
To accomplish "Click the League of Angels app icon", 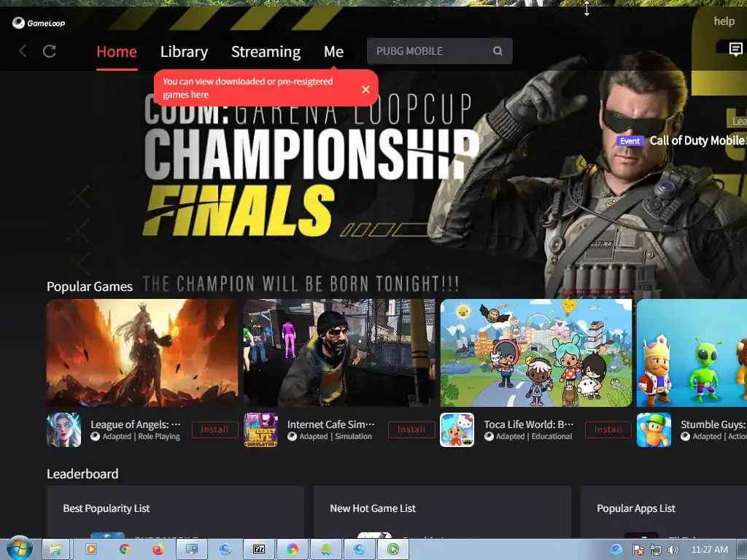I will (64, 430).
